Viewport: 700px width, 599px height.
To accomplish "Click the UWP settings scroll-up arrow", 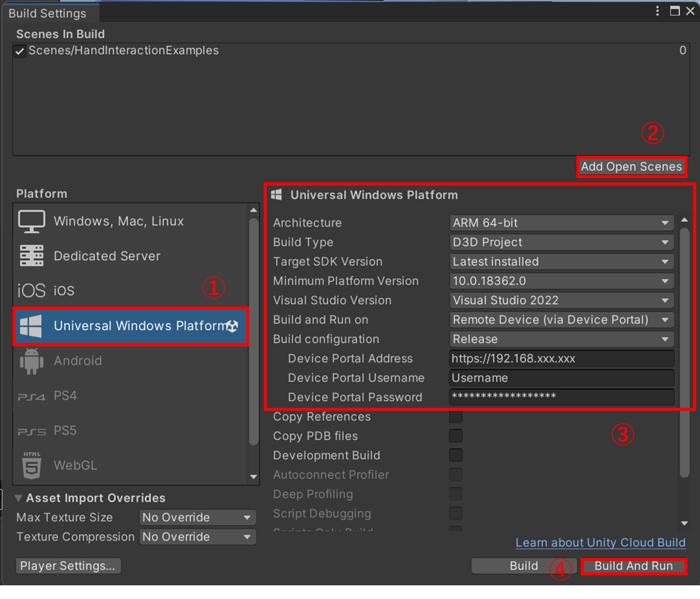I will coord(684,220).
